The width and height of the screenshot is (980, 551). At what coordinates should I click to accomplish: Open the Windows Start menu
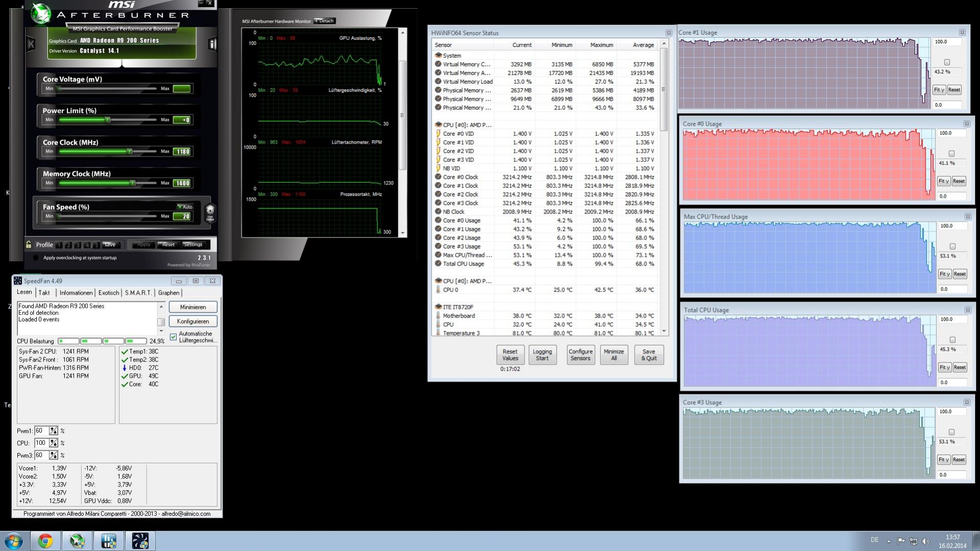[14, 541]
